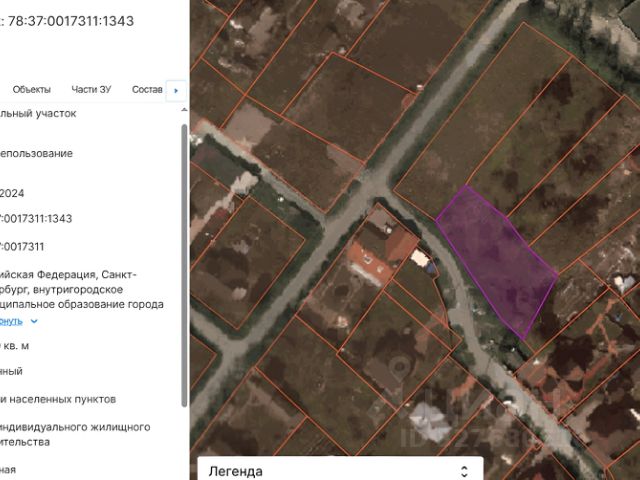Click the address text 'ийская Федерация, Санкт-'
Image resolution: width=640 pixels, height=480 pixels.
68,274
